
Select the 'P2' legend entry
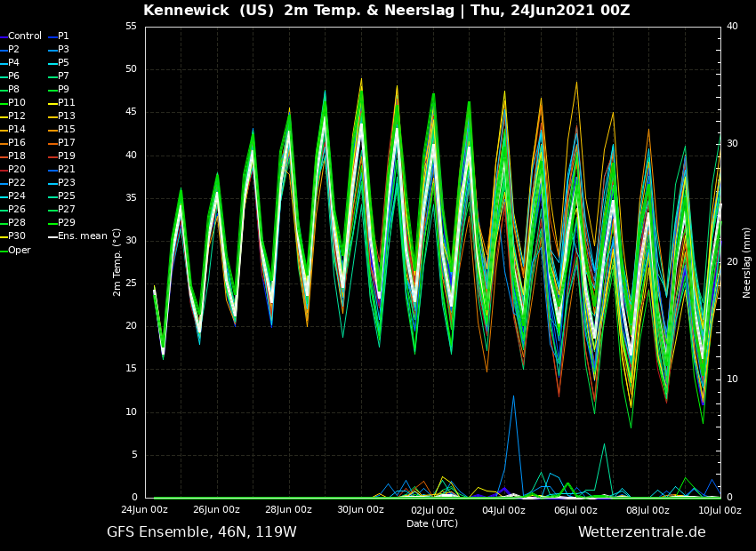click(x=10, y=49)
